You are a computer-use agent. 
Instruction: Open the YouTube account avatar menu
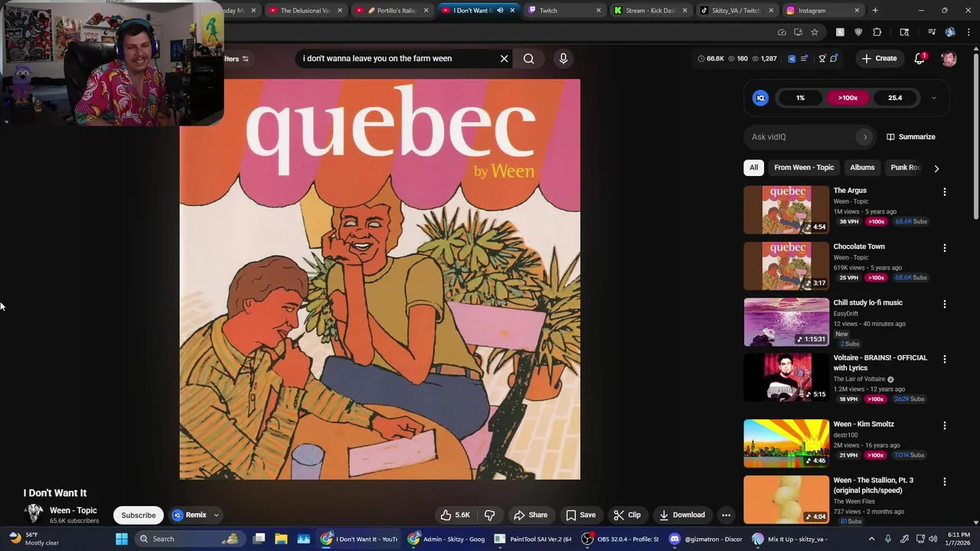949,58
